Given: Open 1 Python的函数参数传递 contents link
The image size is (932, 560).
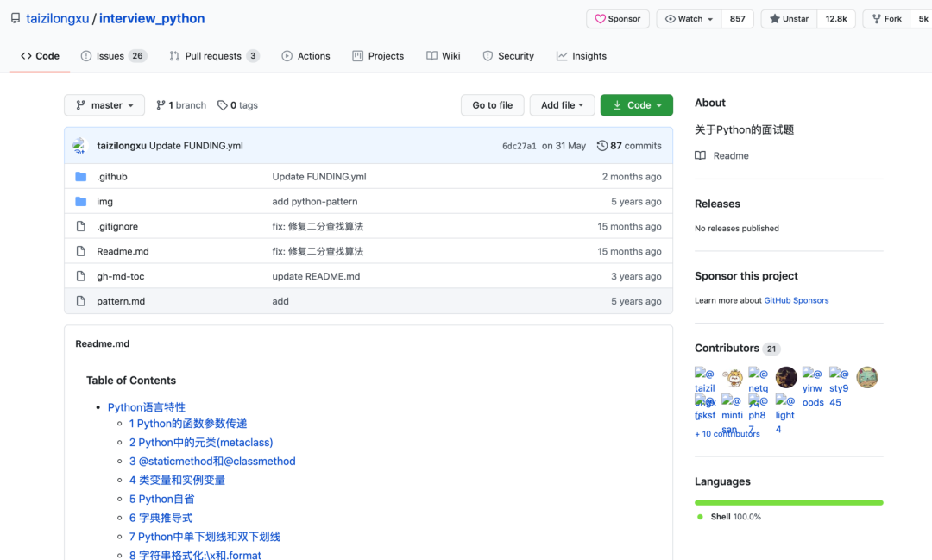Looking at the screenshot, I should 188,424.
